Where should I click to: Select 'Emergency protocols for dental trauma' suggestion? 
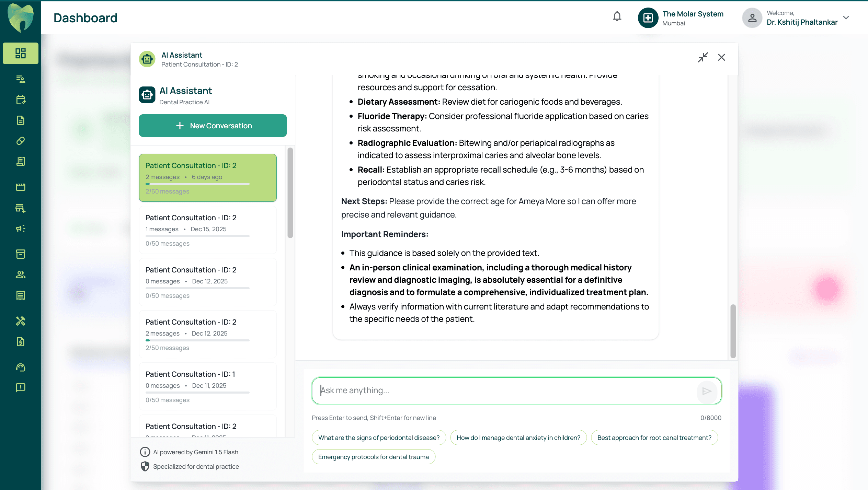pyautogui.click(x=373, y=457)
